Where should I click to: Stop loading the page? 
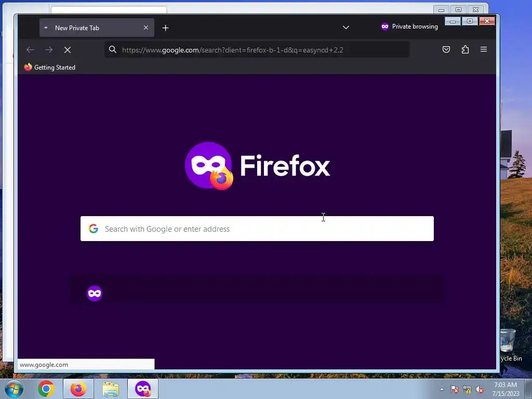click(68, 50)
